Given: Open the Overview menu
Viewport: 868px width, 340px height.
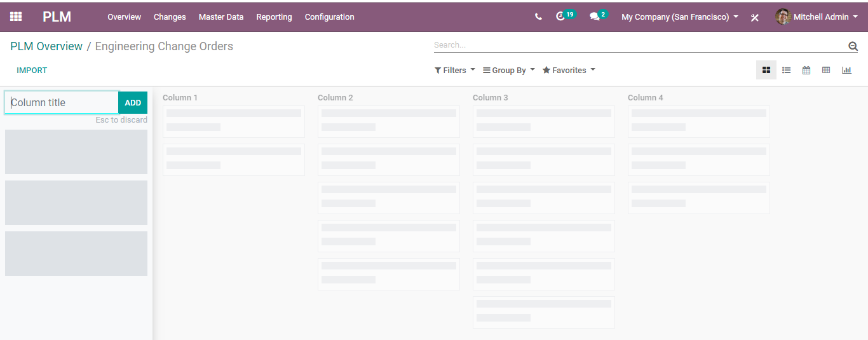Looking at the screenshot, I should (124, 17).
